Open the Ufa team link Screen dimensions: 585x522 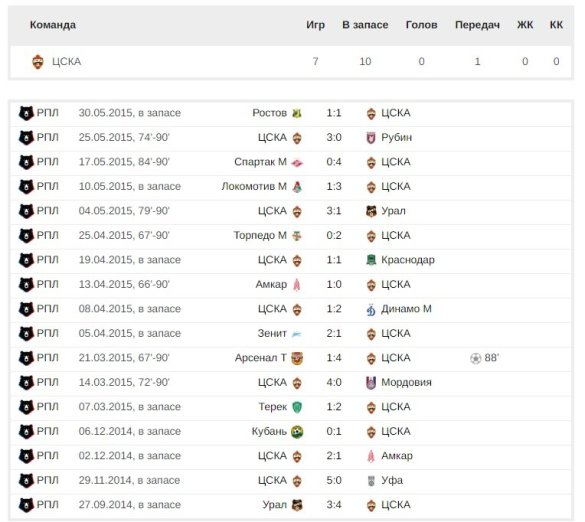point(392,480)
